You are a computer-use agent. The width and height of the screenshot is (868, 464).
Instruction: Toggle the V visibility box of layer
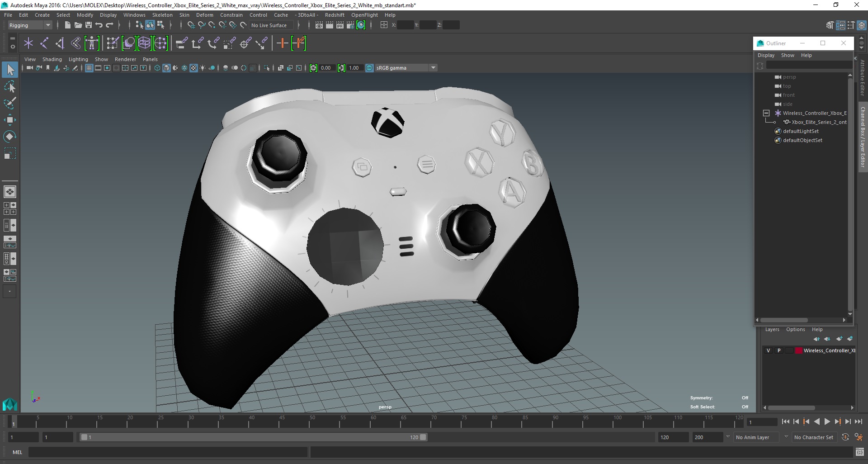pos(768,350)
